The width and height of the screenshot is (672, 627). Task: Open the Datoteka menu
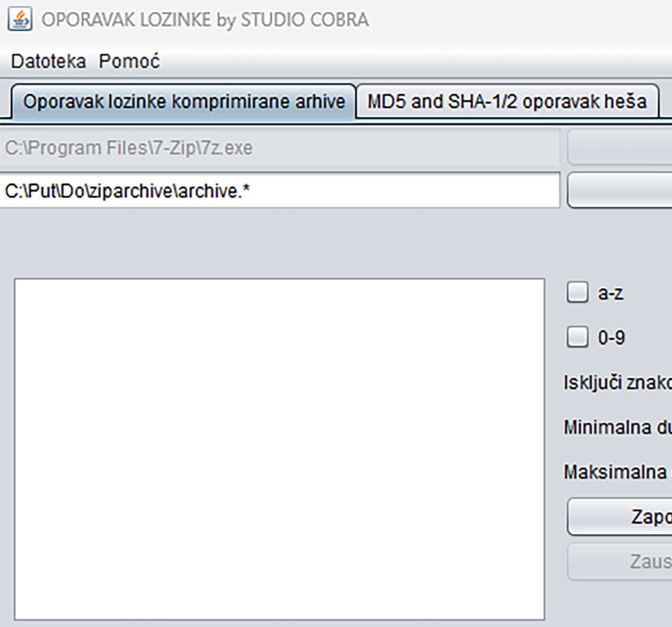(x=48, y=61)
